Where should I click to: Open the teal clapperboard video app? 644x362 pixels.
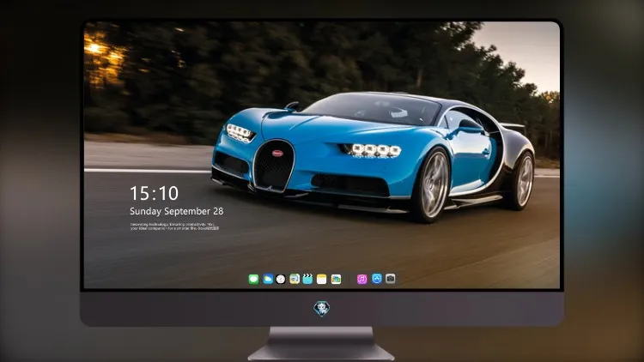307,279
